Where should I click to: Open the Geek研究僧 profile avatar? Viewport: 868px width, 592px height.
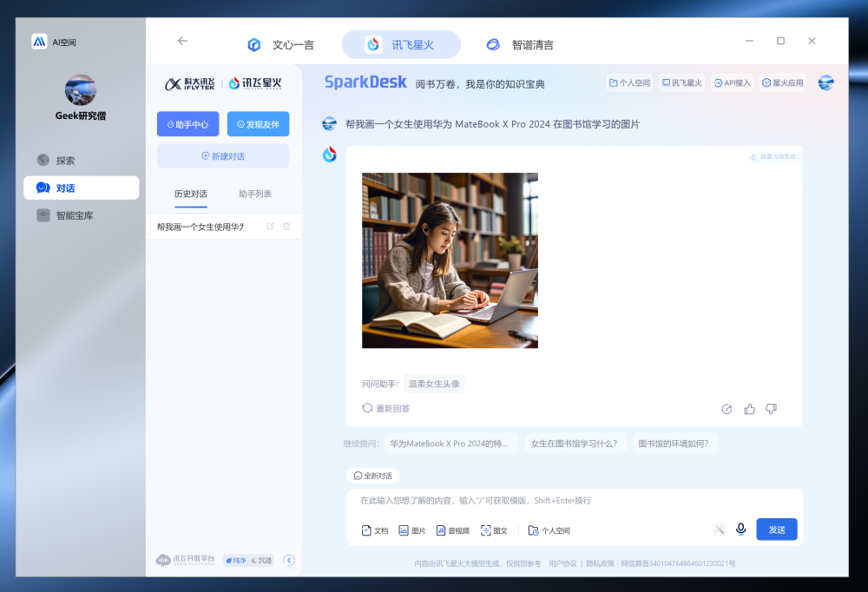pos(81,89)
